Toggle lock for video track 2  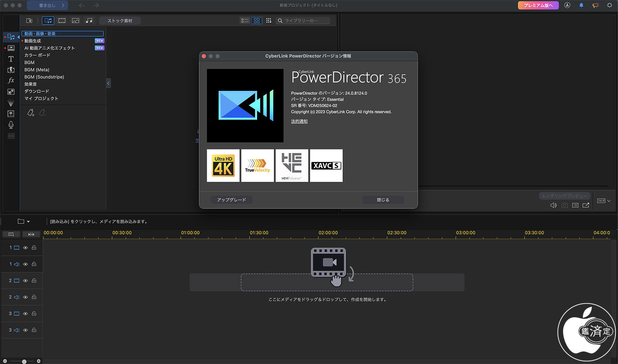(x=34, y=281)
